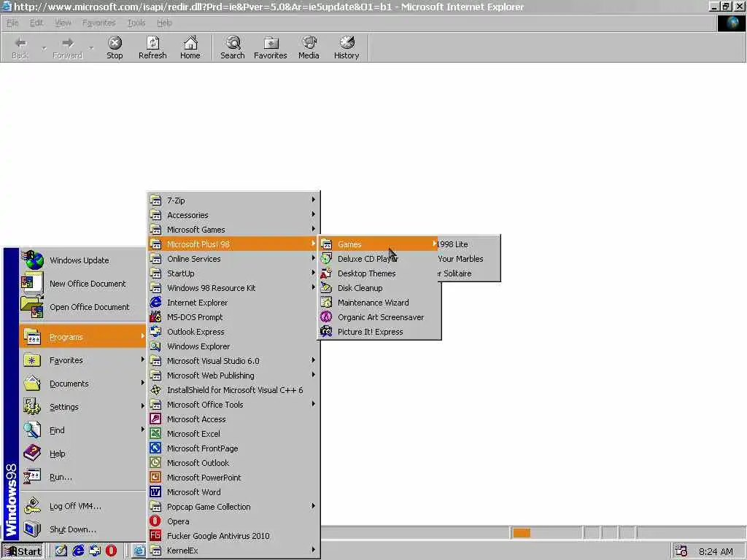Choose Log Off VM4 entry
This screenshot has width=747, height=560.
[83, 506]
